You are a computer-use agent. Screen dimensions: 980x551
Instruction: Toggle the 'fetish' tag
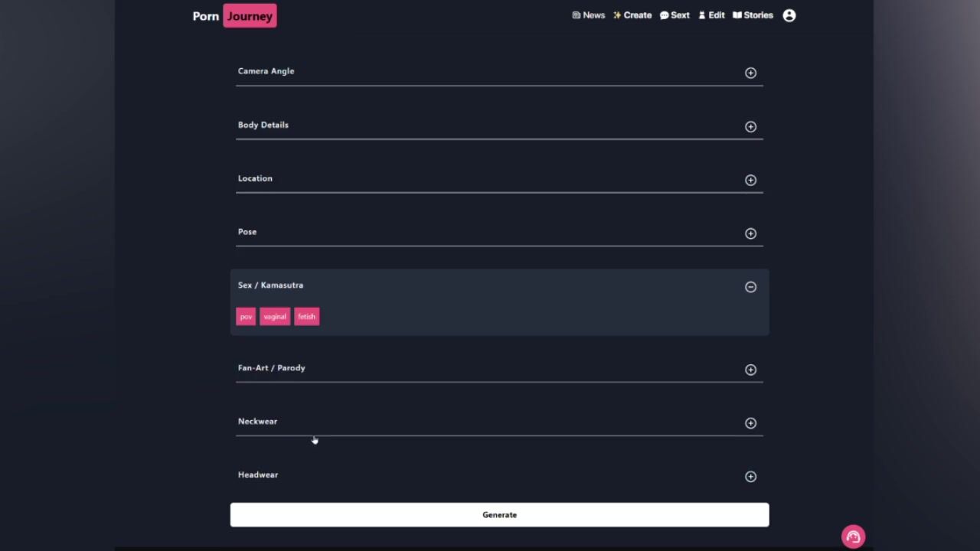click(306, 317)
